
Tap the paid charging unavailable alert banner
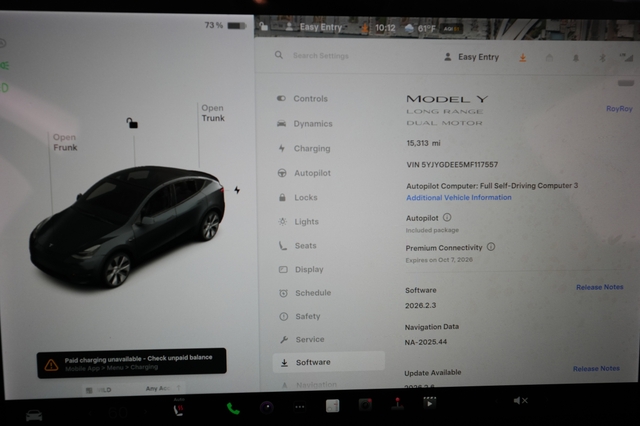[131, 363]
